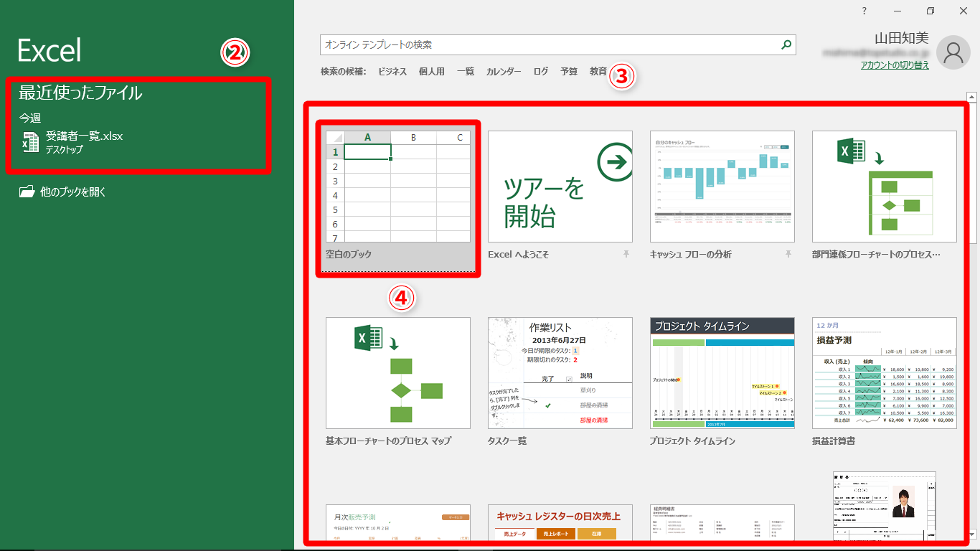
Task: Pick the 損益計算書 template
Action: [x=885, y=373]
